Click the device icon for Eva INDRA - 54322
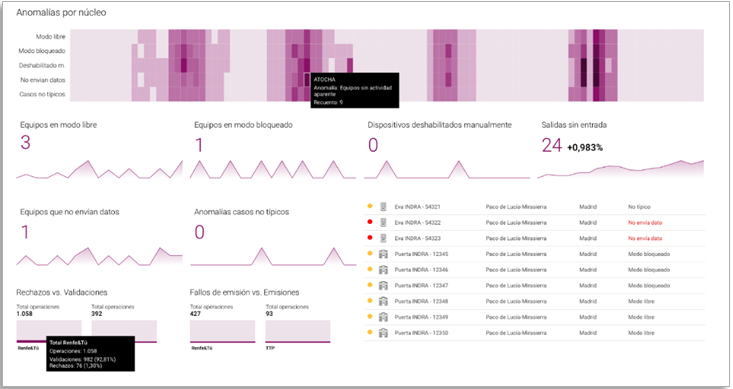Image resolution: width=733 pixels, height=389 pixels. click(x=383, y=223)
